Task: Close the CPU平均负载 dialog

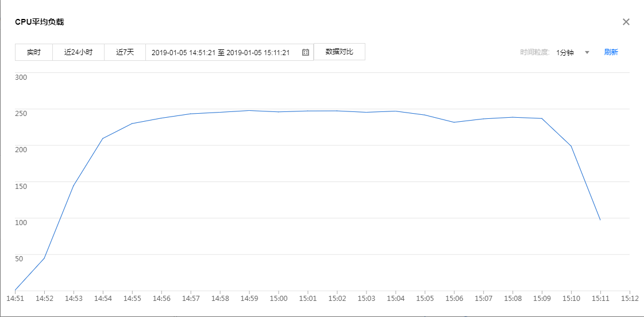Action: coord(626,22)
